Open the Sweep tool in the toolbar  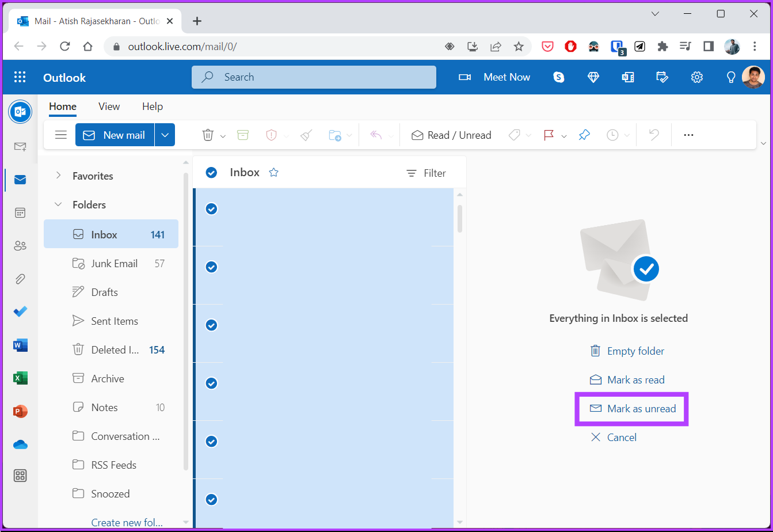click(x=306, y=135)
